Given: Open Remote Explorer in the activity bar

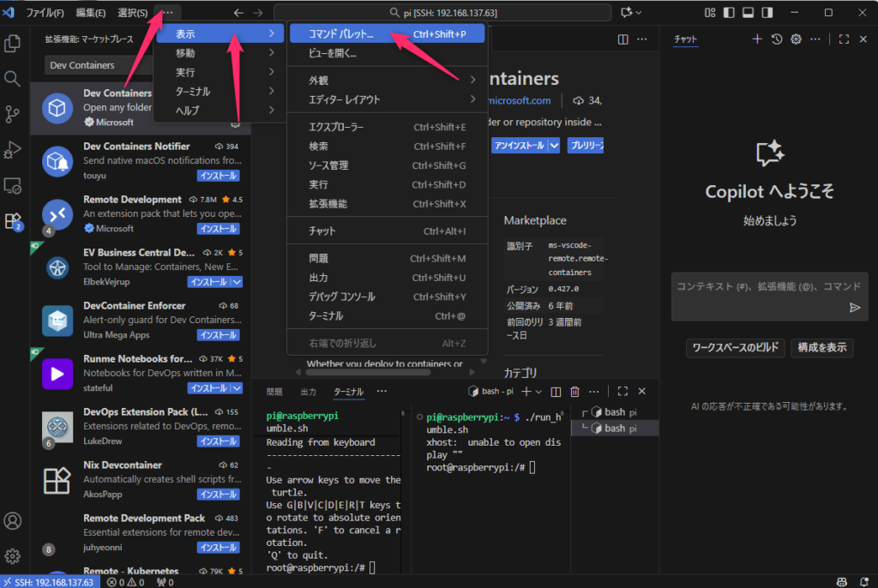Looking at the screenshot, I should click(x=13, y=185).
